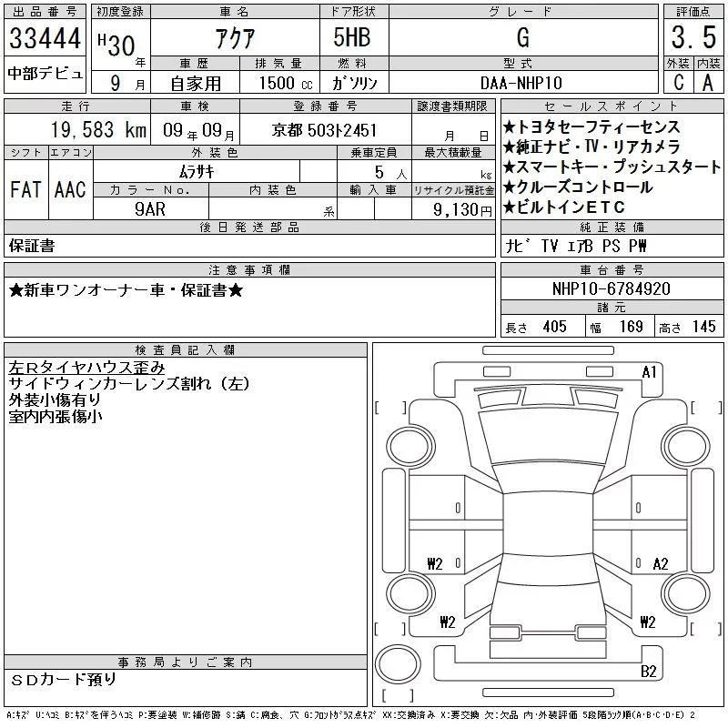The height and width of the screenshot is (728, 728).
Task: Click the '車台番号' header
Action: tap(612, 269)
